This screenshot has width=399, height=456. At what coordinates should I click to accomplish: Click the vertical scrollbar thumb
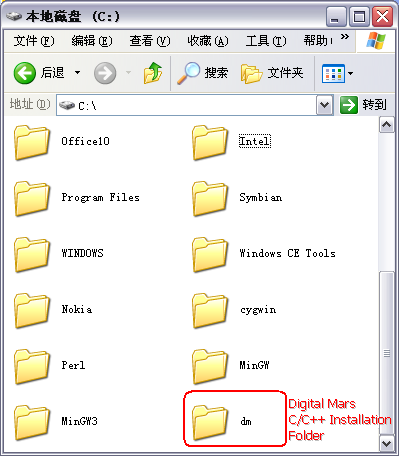click(x=387, y=353)
